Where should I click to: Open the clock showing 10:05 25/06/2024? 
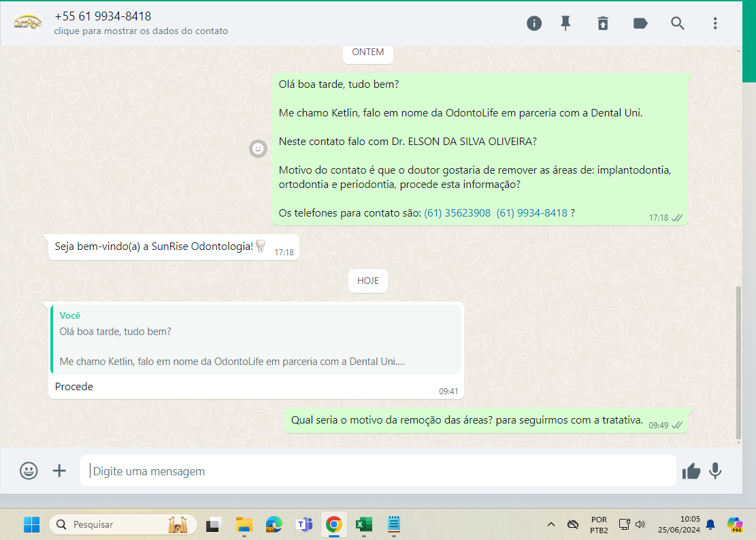coord(679,524)
